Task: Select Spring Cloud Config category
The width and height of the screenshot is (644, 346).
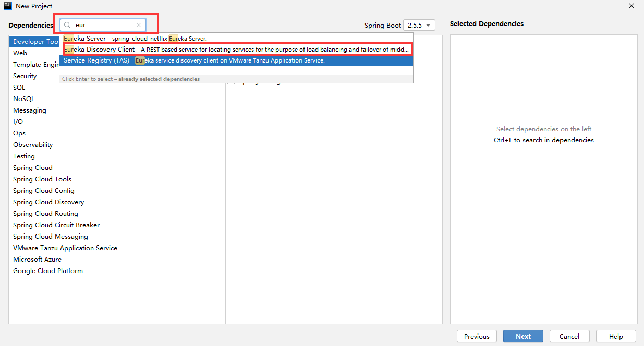Action: [117, 191]
